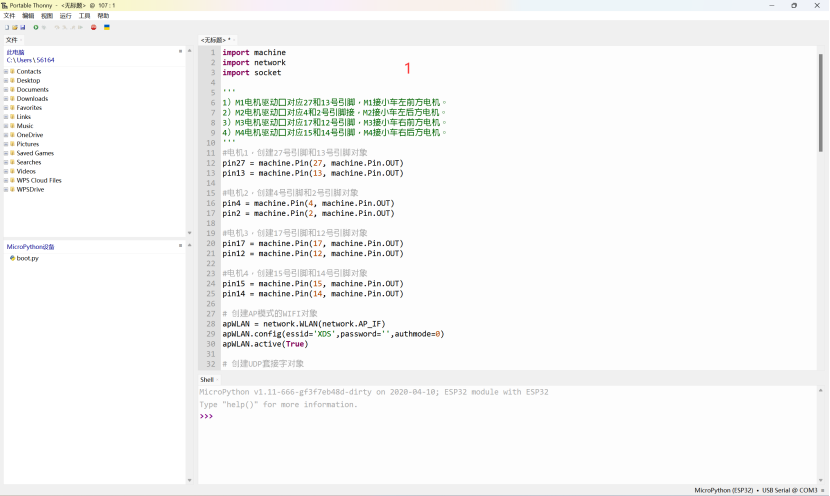The height and width of the screenshot is (496, 830).
Task: Expand the Pictures folder
Action: (x=6, y=144)
